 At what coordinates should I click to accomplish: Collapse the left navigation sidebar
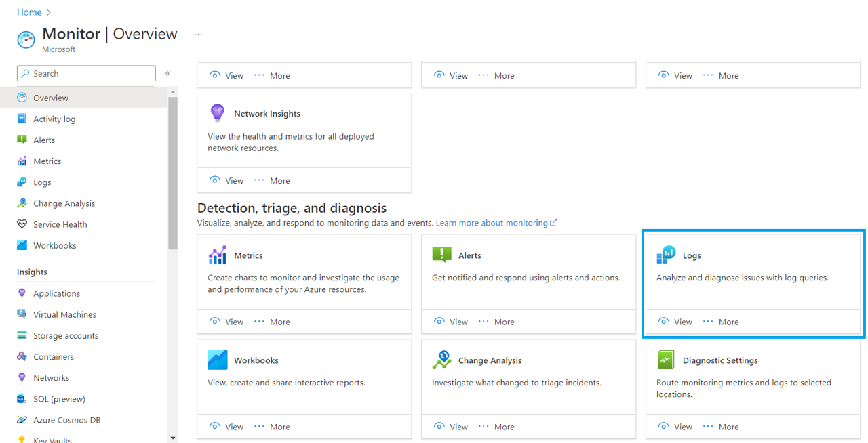(167, 73)
